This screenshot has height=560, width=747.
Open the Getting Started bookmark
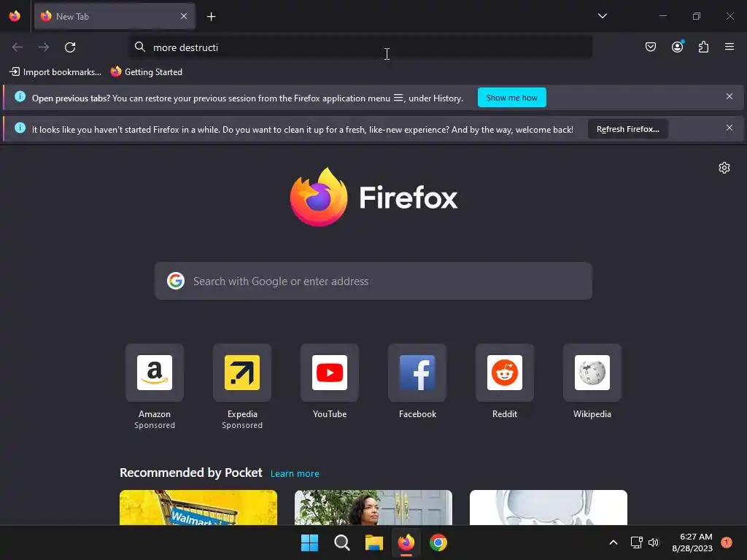point(147,72)
